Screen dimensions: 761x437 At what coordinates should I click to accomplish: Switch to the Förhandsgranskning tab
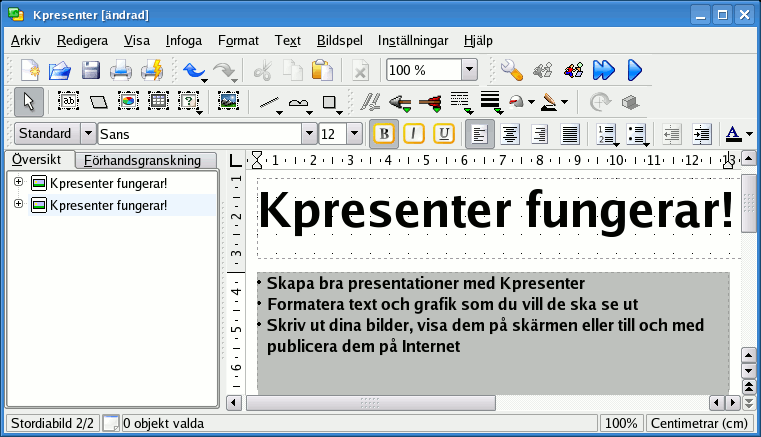click(x=148, y=160)
